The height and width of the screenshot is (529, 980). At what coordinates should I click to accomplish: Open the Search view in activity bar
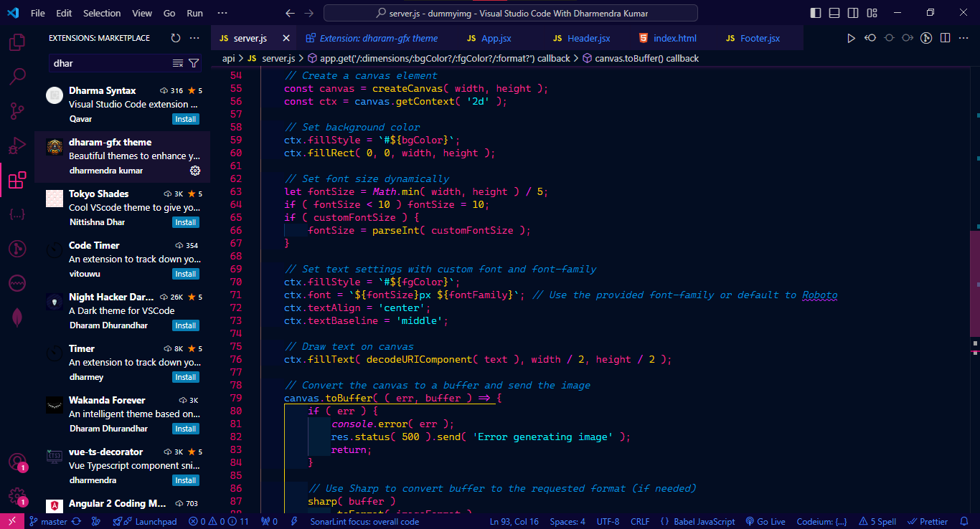17,76
